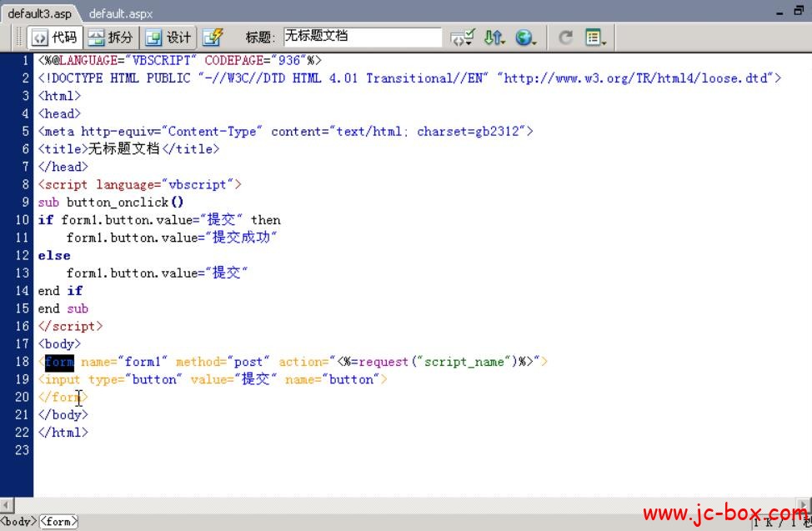Switch to Split view (拆分)
Image resolution: width=812 pixels, height=531 pixels.
pyautogui.click(x=111, y=38)
